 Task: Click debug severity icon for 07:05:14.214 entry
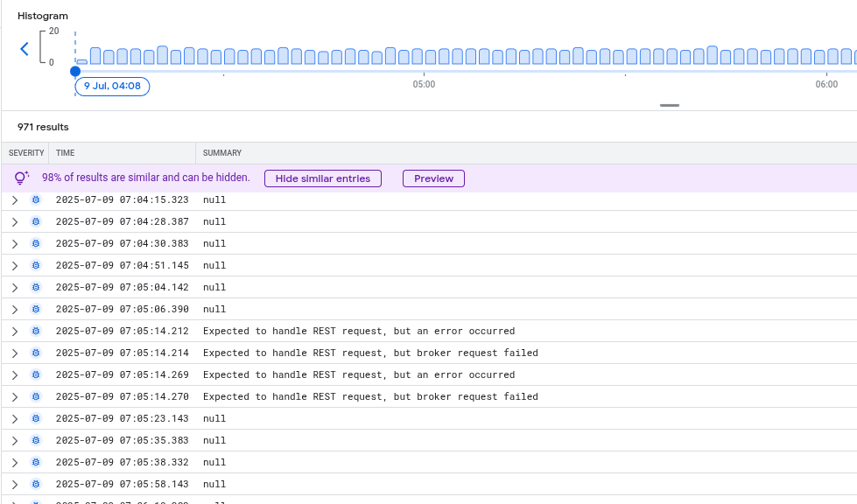coord(36,353)
